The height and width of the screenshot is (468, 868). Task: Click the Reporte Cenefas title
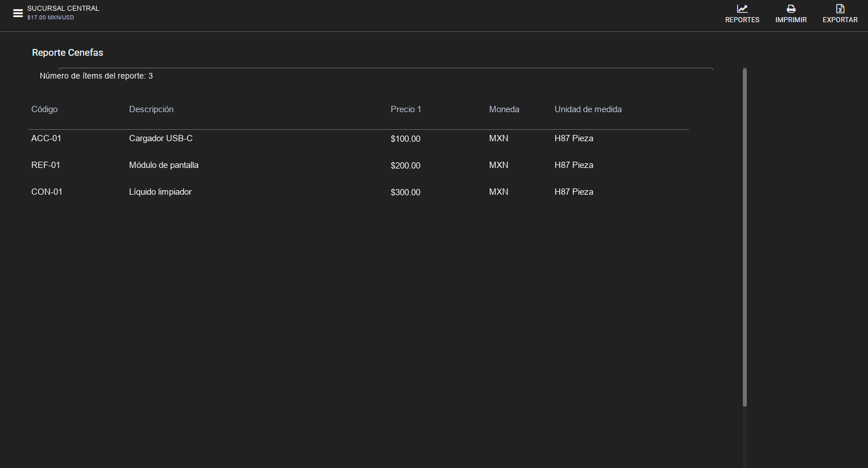[68, 52]
